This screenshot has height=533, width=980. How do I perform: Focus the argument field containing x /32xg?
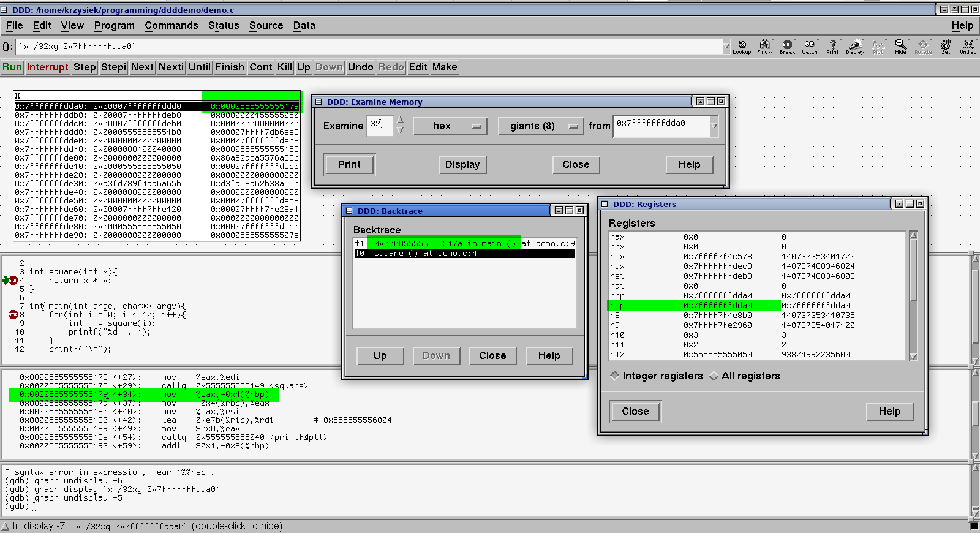click(368, 47)
